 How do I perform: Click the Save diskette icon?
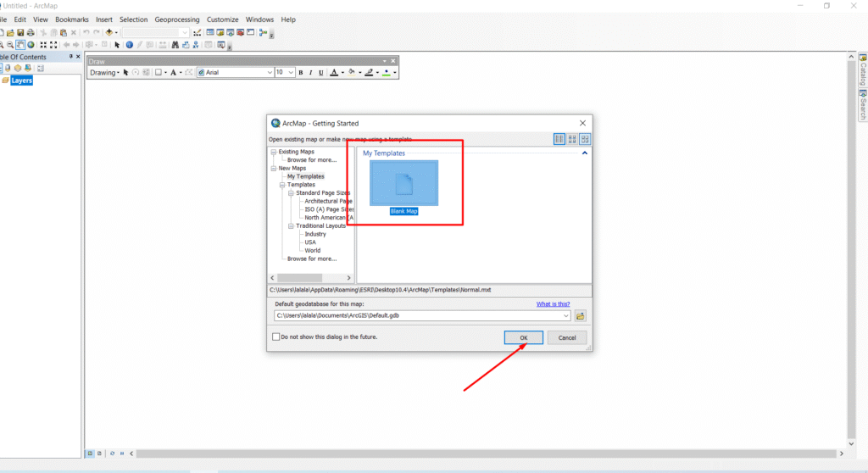pyautogui.click(x=20, y=33)
